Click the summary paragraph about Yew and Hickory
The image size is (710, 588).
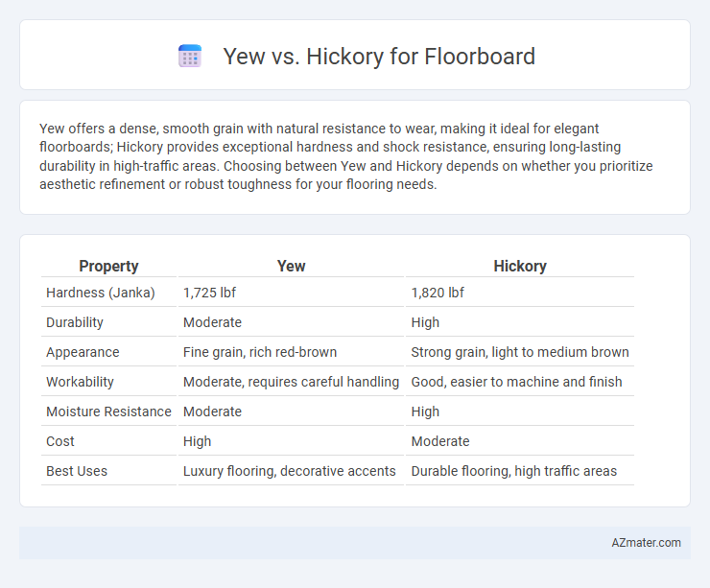tap(346, 156)
